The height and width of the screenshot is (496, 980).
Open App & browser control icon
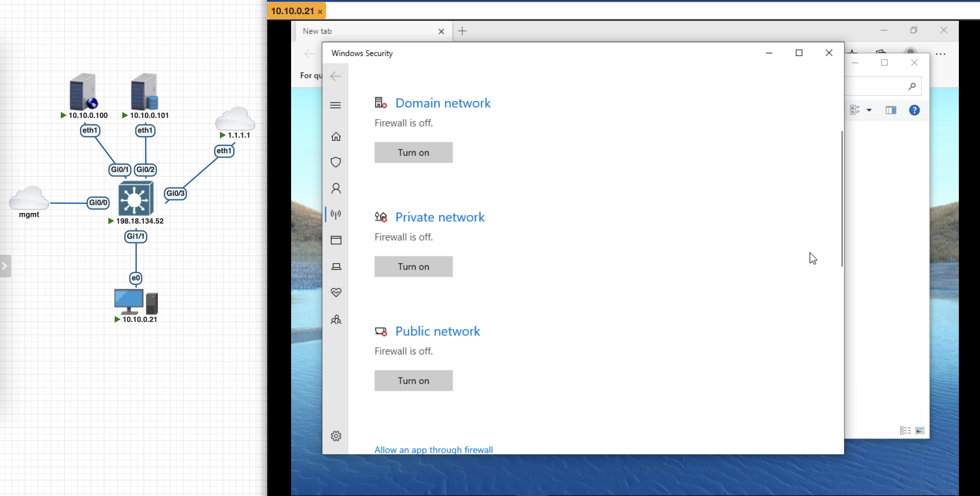(336, 240)
